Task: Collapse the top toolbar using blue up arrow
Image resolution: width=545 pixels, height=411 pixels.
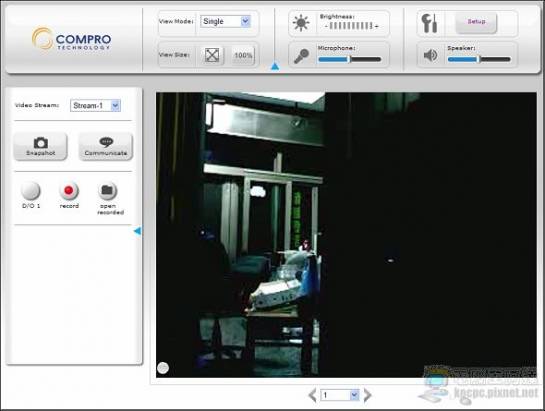Action: point(275,66)
